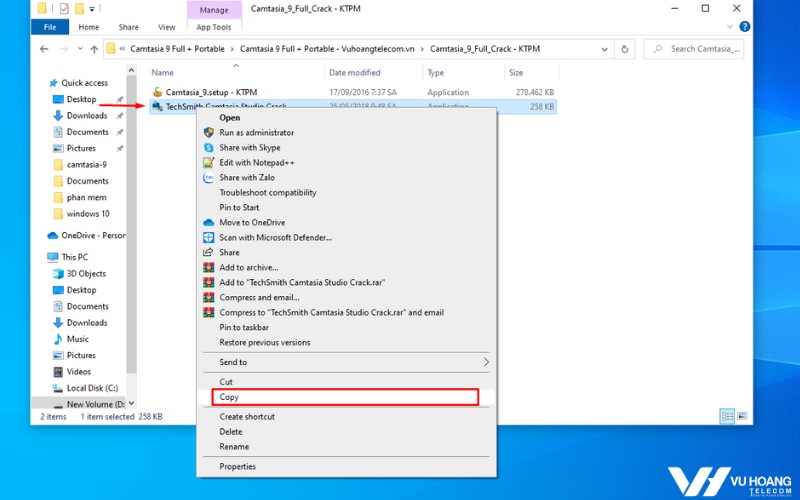Click WinRAR icon beside Compress and email

pyautogui.click(x=209, y=297)
